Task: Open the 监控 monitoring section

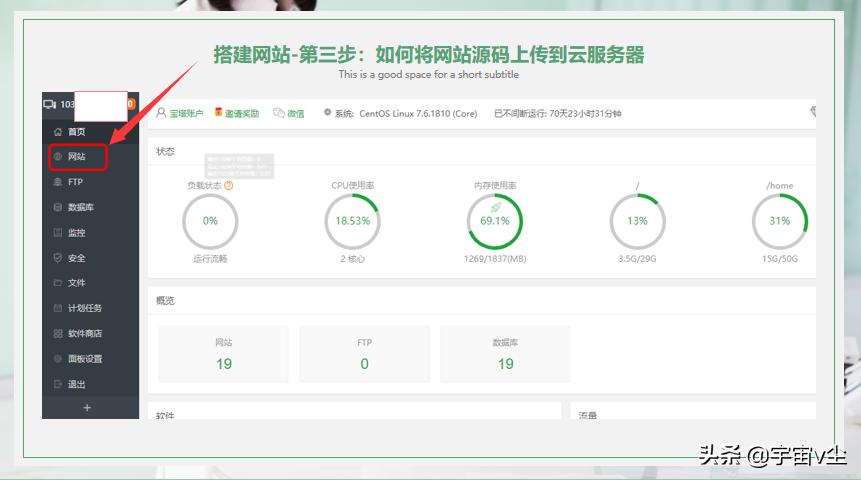Action: coord(90,232)
